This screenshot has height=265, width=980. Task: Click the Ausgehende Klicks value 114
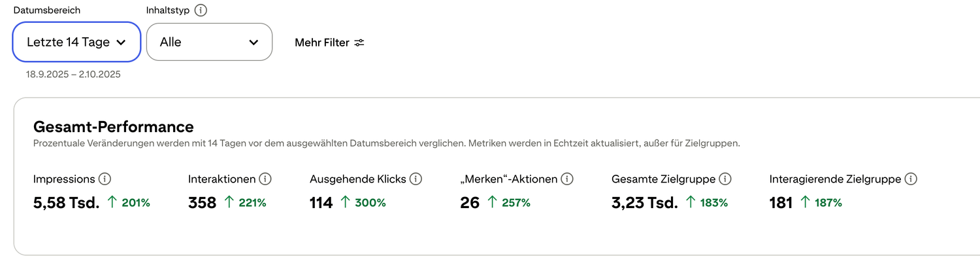(x=321, y=203)
